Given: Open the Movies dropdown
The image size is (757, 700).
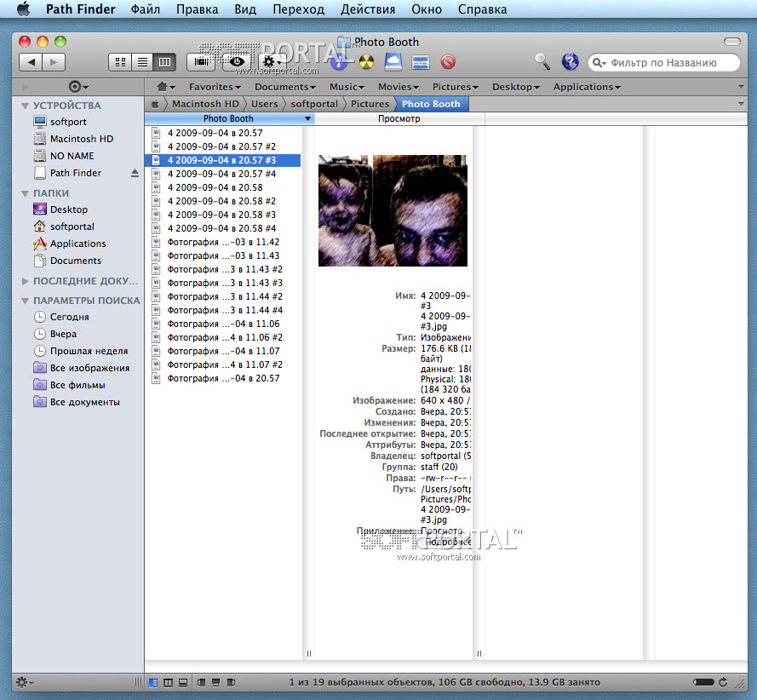Looking at the screenshot, I should pos(399,87).
